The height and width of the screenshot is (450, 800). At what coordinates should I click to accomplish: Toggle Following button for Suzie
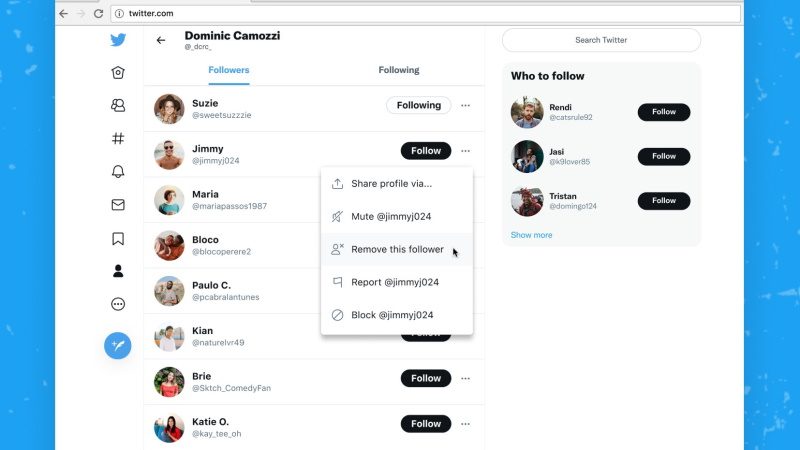click(x=418, y=105)
